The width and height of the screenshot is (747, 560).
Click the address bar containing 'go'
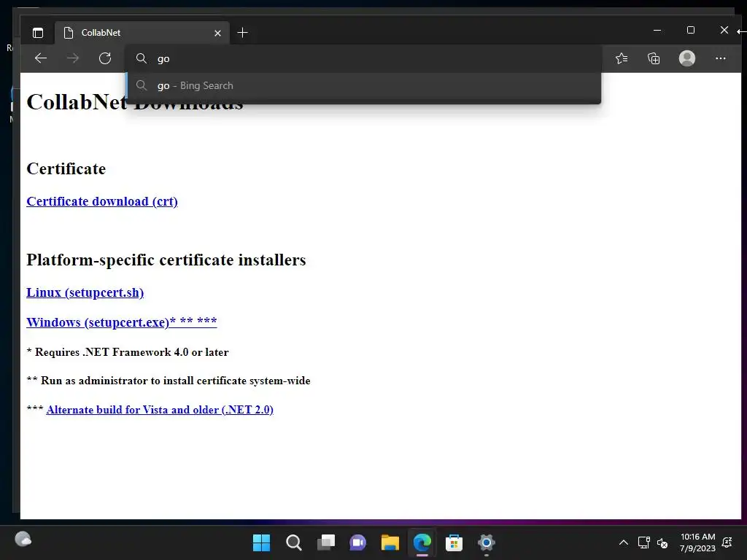tap(363, 58)
